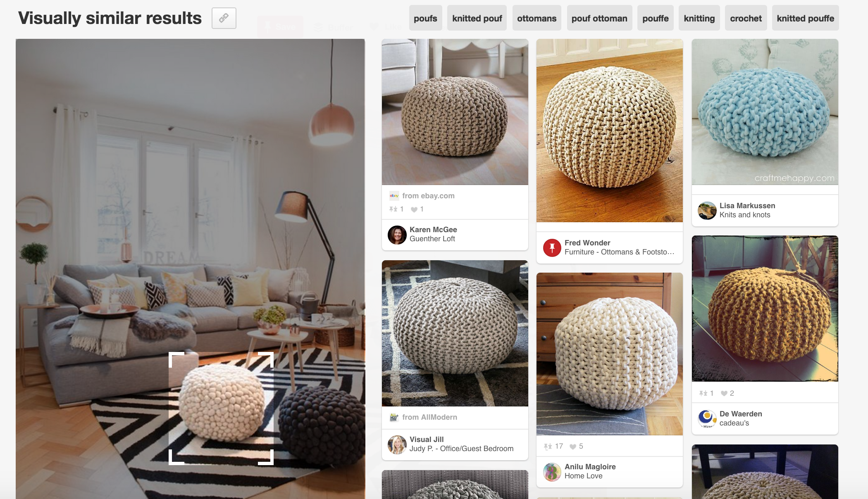Click the pouffe keyword filter option
868x499 pixels.
[x=655, y=18]
